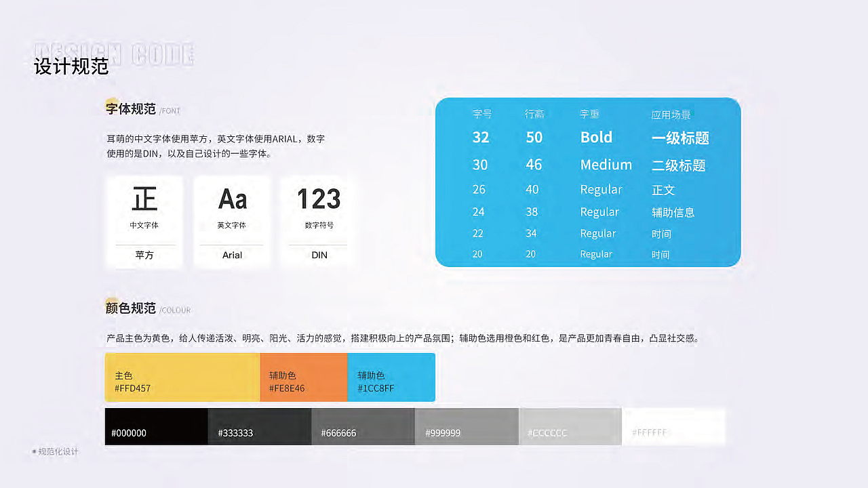Click the 行高 column header

pos(534,114)
